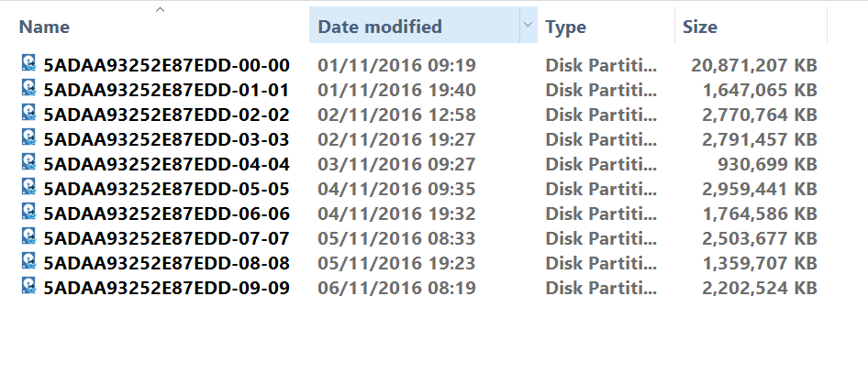Sort the list by Type column
This screenshot has width=868, height=373.
tap(565, 27)
